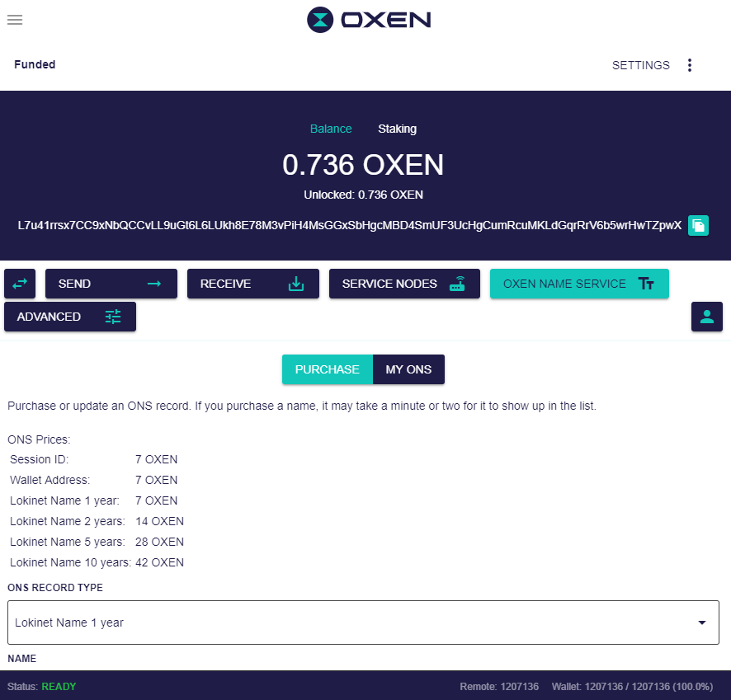Open the three-dot more options menu
The height and width of the screenshot is (700, 731).
[x=690, y=65]
